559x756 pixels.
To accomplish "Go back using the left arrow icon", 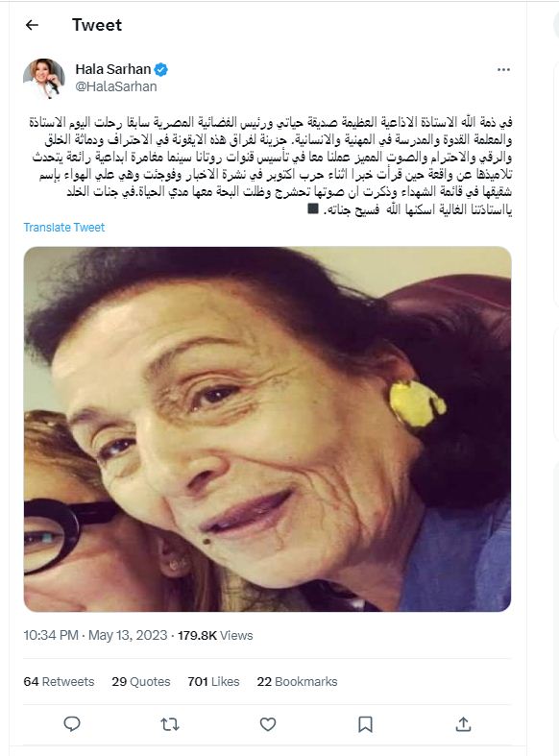I will pyautogui.click(x=32, y=25).
